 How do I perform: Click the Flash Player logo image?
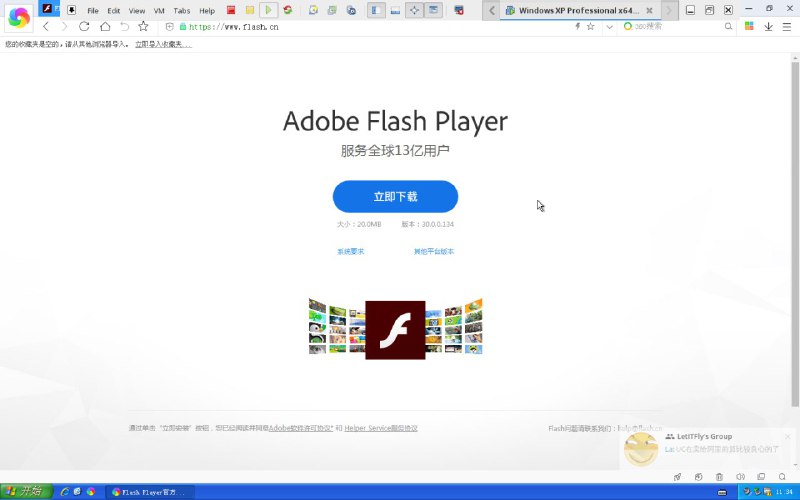coord(395,330)
